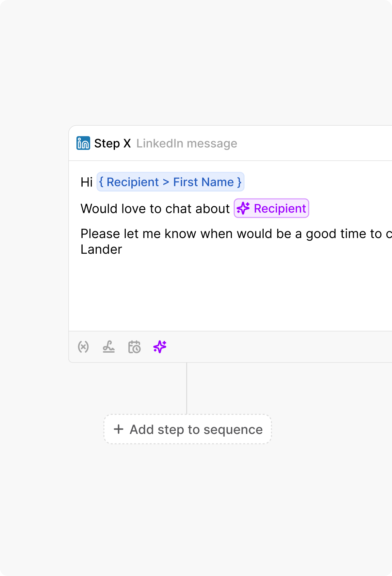The image size is (392, 576).
Task: Select the Recipient First Name variable chip
Action: pos(170,182)
